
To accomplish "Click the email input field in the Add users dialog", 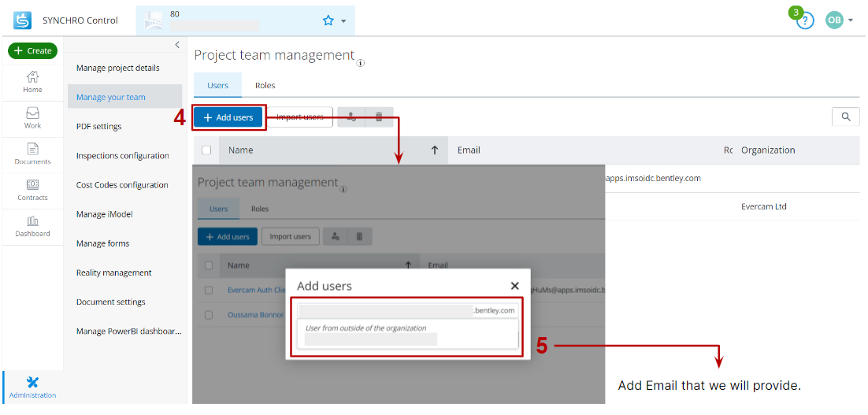I will tap(407, 310).
